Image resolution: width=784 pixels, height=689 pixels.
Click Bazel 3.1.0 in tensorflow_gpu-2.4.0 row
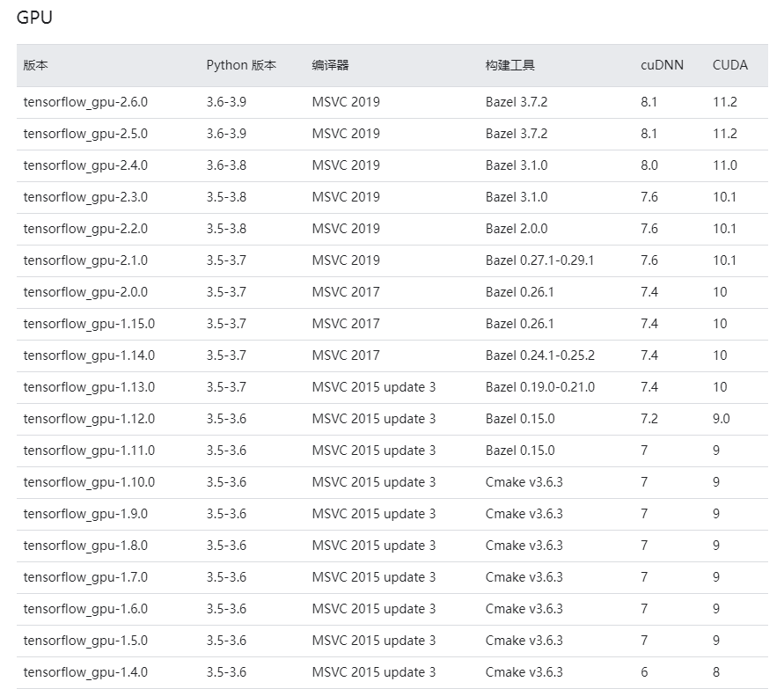pos(517,165)
